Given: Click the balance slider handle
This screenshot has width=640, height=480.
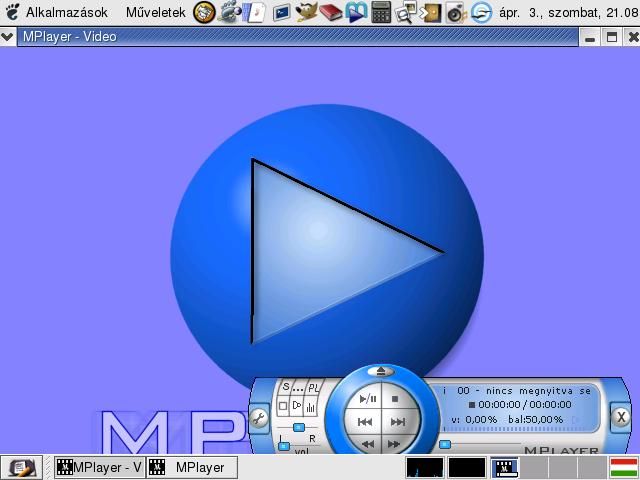Looking at the screenshot, I should [x=299, y=427].
